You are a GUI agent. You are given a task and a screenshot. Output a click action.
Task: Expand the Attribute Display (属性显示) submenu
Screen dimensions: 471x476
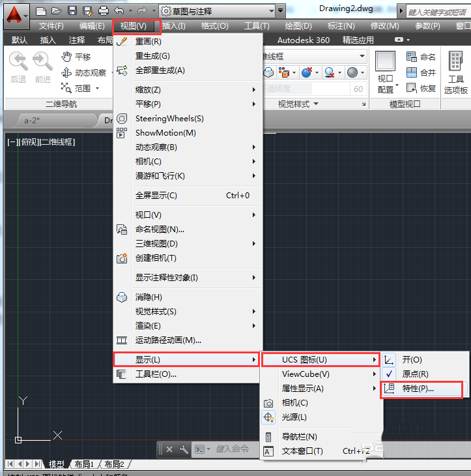click(321, 388)
